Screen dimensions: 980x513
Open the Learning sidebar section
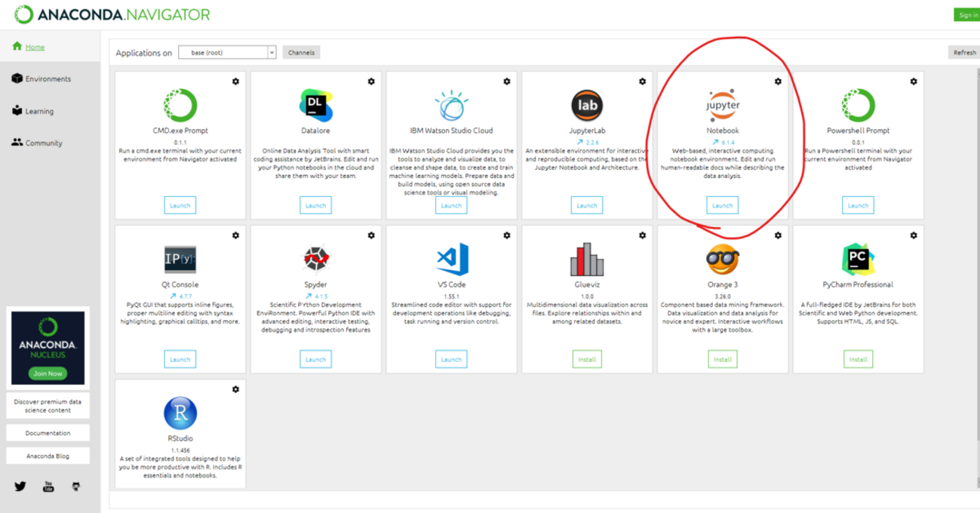(32, 111)
